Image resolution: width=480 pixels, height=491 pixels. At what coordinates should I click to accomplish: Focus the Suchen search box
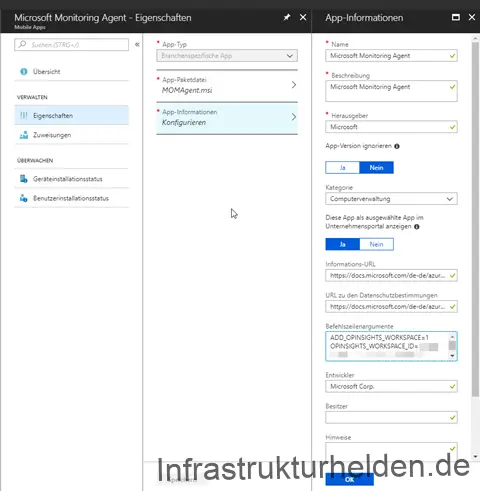[x=71, y=45]
